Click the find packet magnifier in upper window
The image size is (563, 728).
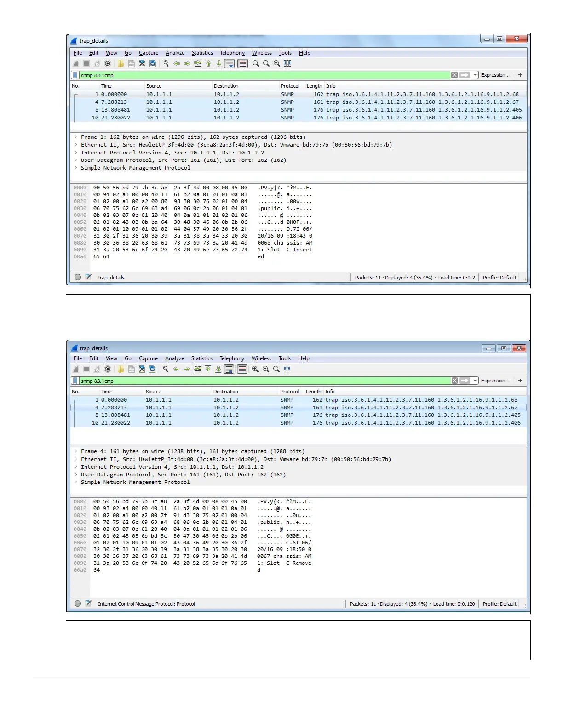(x=166, y=63)
